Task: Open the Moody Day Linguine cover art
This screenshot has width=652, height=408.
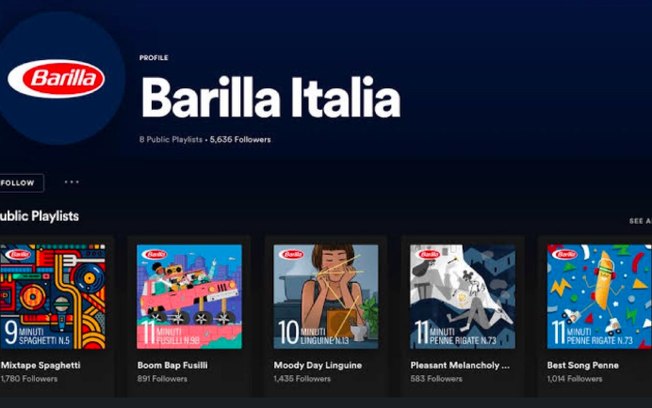Action: [x=326, y=297]
